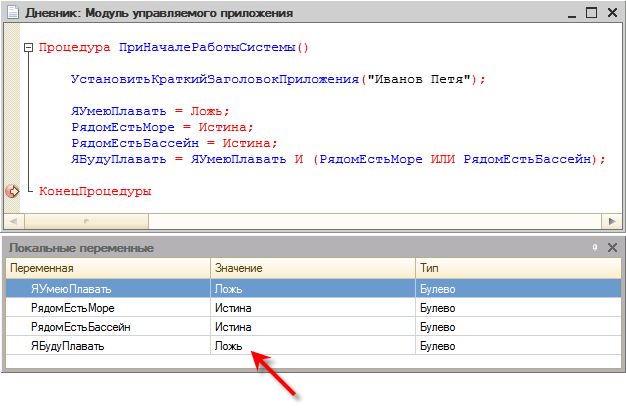Click the Булево type of ЯУмеюПлавать row
The image size is (626, 408).
(438, 289)
